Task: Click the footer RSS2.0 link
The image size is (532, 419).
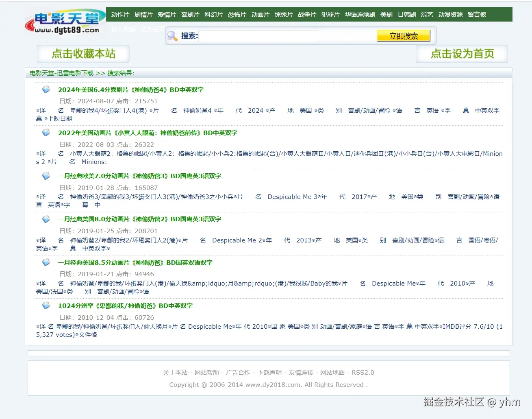Action: 363,372
